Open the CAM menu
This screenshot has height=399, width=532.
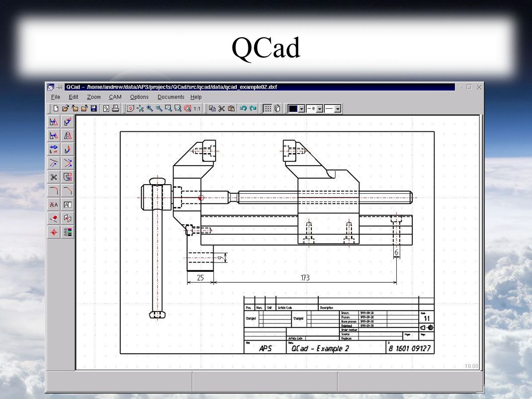point(115,97)
